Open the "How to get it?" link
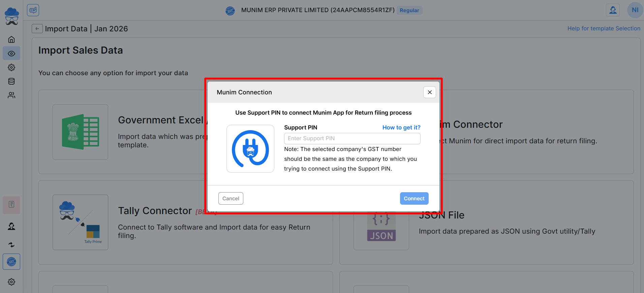Viewport: 644px width, 293px height. (401, 127)
